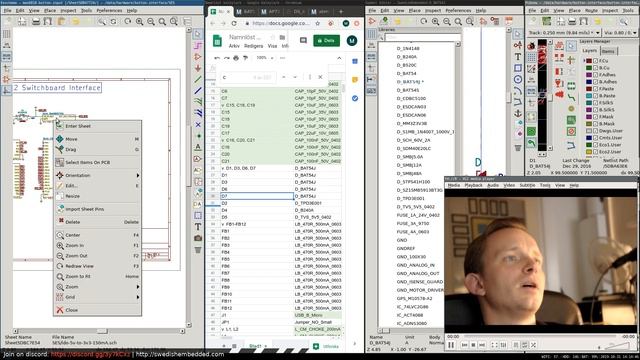Toggle F.Cu layer visibility checkbox
Image resolution: width=640 pixels, height=360 pixels.
pos(596,61)
